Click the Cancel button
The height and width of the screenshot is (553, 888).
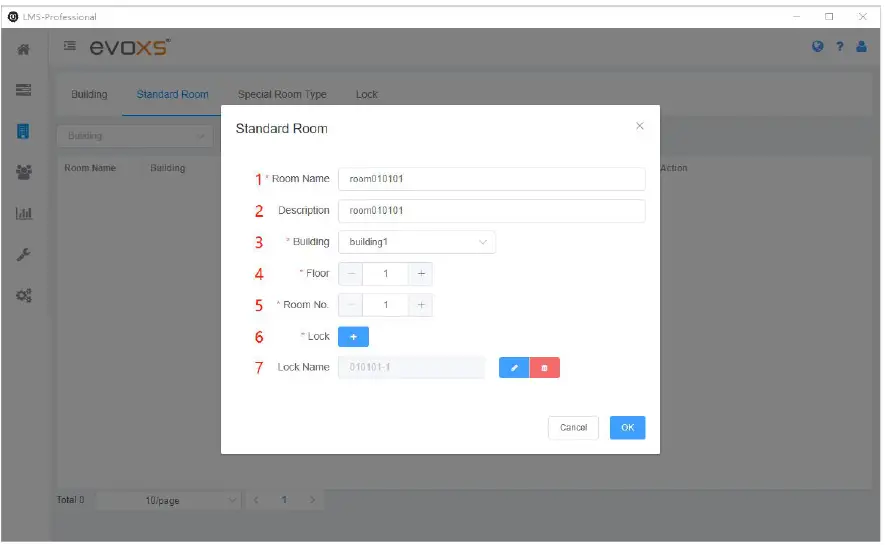(x=573, y=428)
